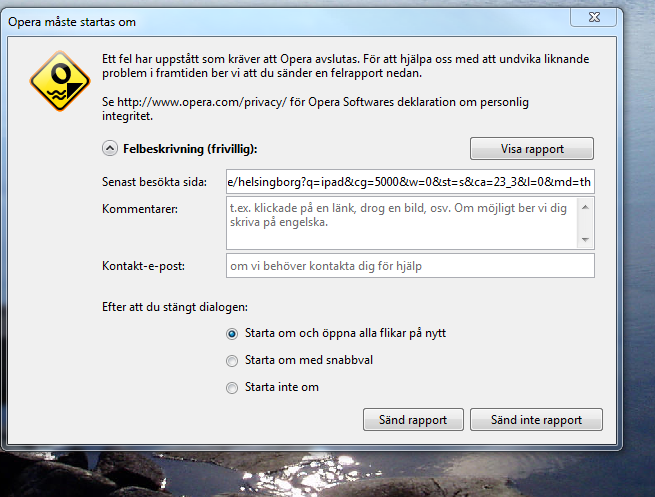Click the Felbeskrivning (frivillig) heading label
Viewport: 655px width, 497px height.
click(x=190, y=149)
